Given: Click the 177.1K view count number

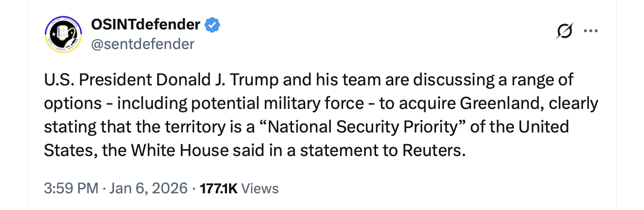Looking at the screenshot, I should (x=219, y=188).
